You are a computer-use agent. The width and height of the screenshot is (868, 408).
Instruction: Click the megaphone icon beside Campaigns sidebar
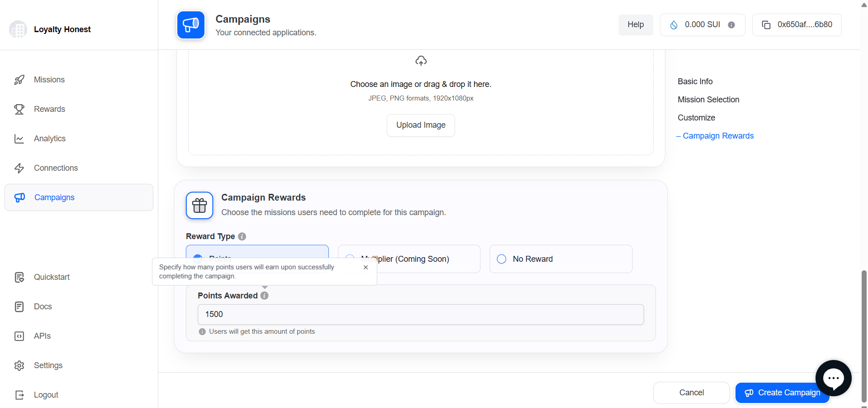(x=19, y=197)
